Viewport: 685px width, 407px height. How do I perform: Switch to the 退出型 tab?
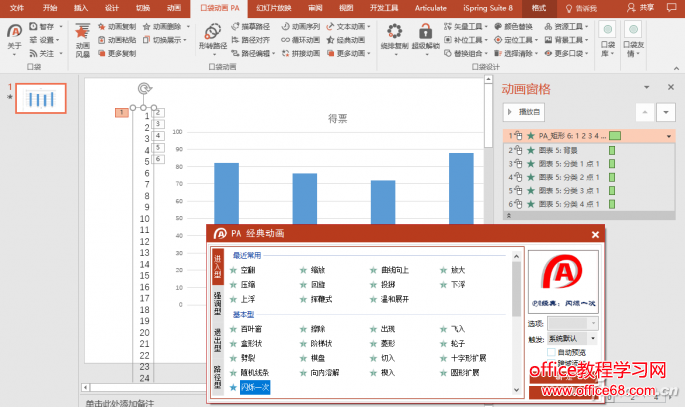(x=218, y=340)
